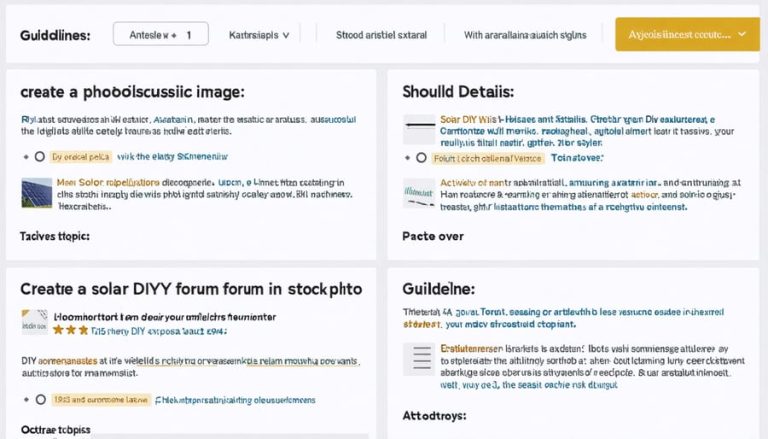The width and height of the screenshot is (768, 439).
Task: Click yellow highlighted tag 'Dy oreicel pelca'
Action: tap(81, 157)
